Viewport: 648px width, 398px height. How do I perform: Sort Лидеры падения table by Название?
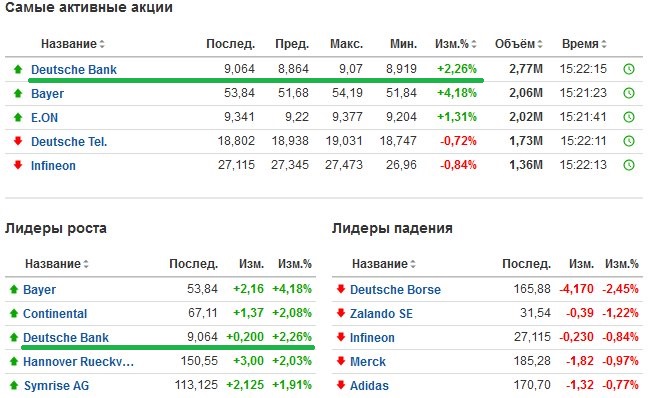click(x=384, y=264)
